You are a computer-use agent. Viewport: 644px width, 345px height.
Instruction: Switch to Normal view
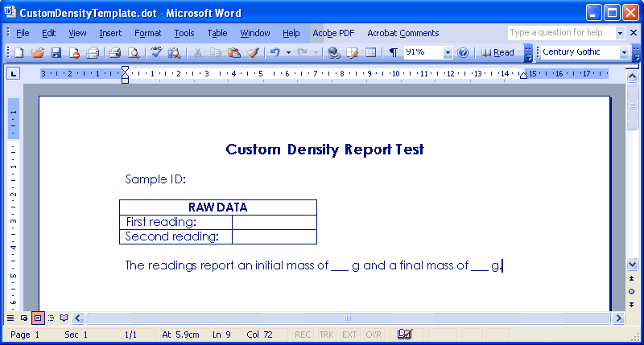point(10,318)
